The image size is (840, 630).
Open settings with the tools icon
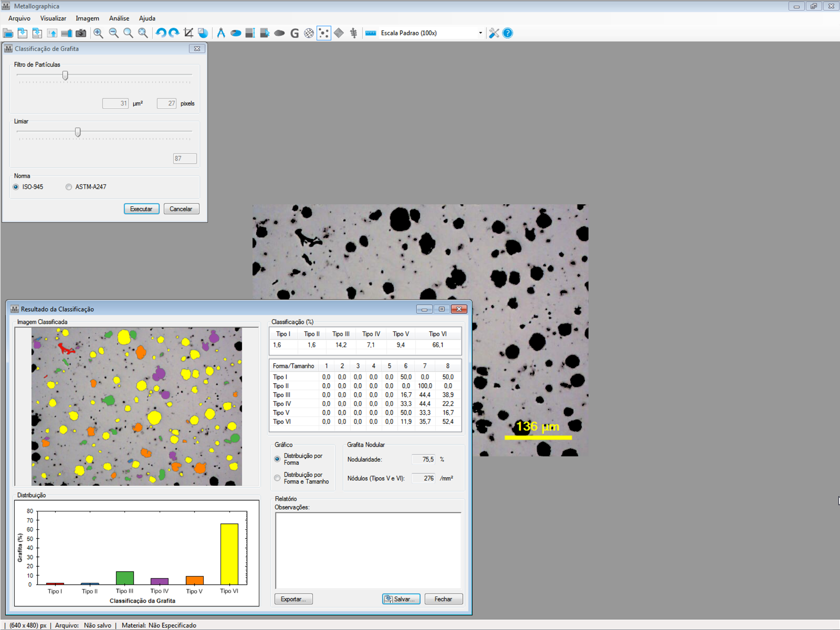click(x=494, y=33)
